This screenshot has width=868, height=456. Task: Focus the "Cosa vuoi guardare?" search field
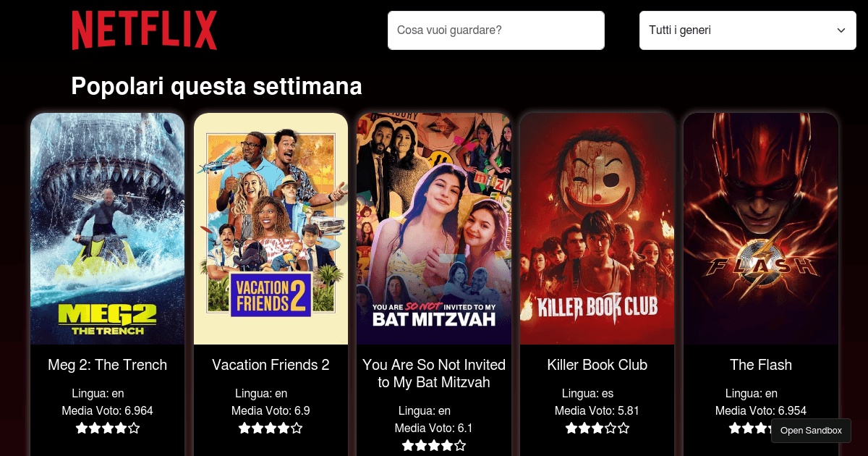[x=496, y=30]
